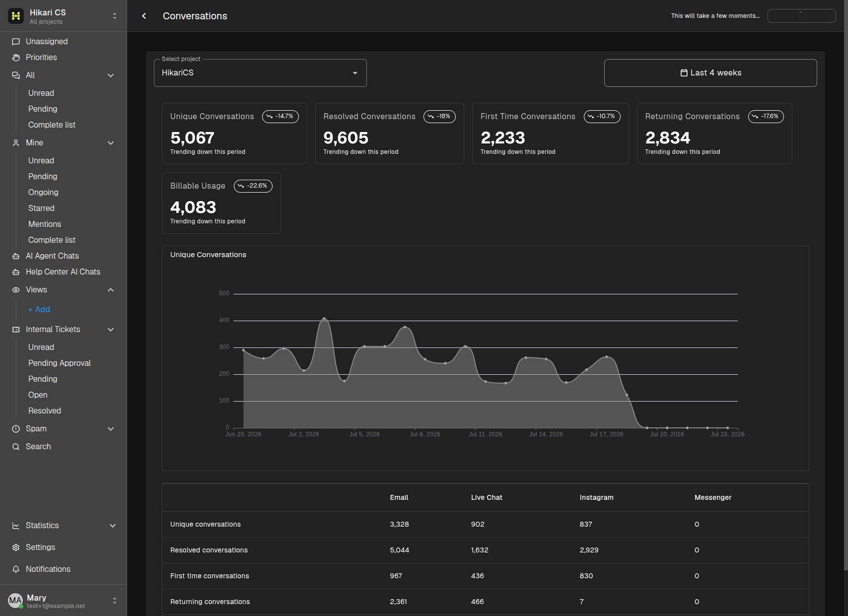Image resolution: width=848 pixels, height=616 pixels.
Task: Click the Statistics chart icon
Action: tap(16, 526)
